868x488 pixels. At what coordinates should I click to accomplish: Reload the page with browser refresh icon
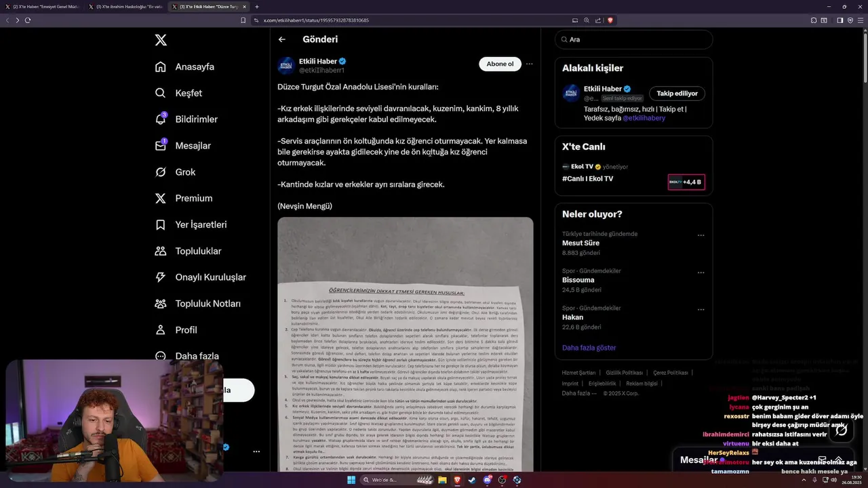pos(28,20)
